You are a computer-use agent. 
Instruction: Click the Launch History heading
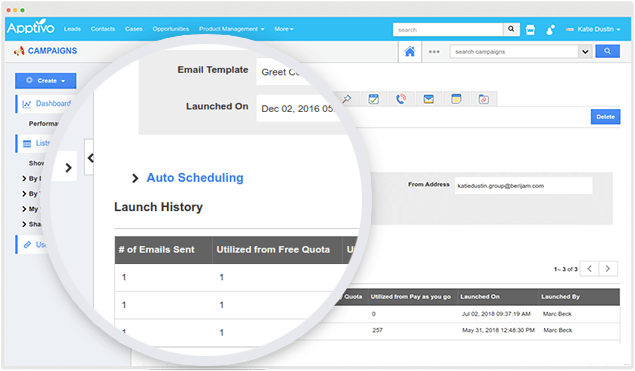158,207
